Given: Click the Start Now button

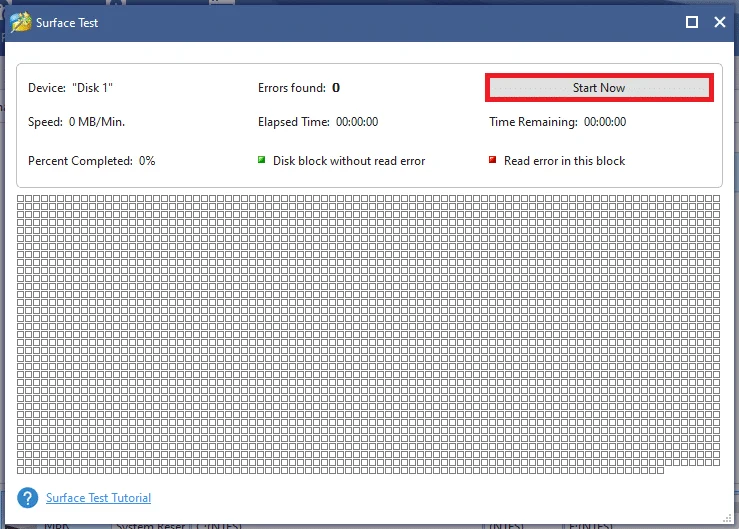Looking at the screenshot, I should [x=599, y=88].
